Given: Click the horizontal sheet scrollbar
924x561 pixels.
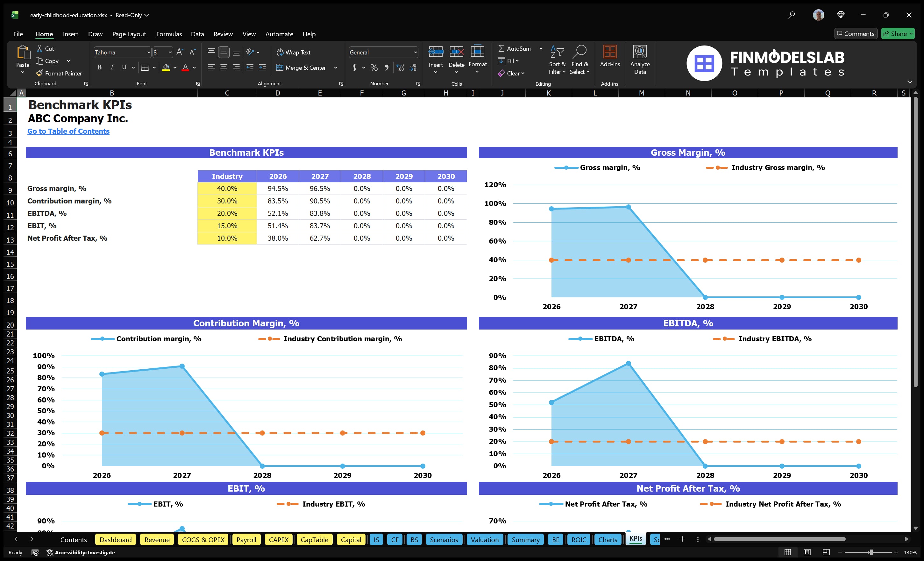Looking at the screenshot, I should pos(780,539).
